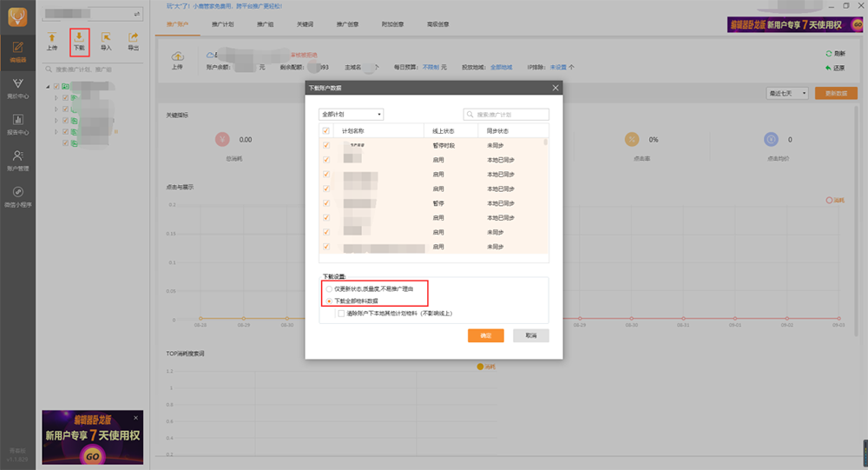Click the percent 点击率 metric icon
This screenshot has height=470, width=868.
(x=632, y=140)
